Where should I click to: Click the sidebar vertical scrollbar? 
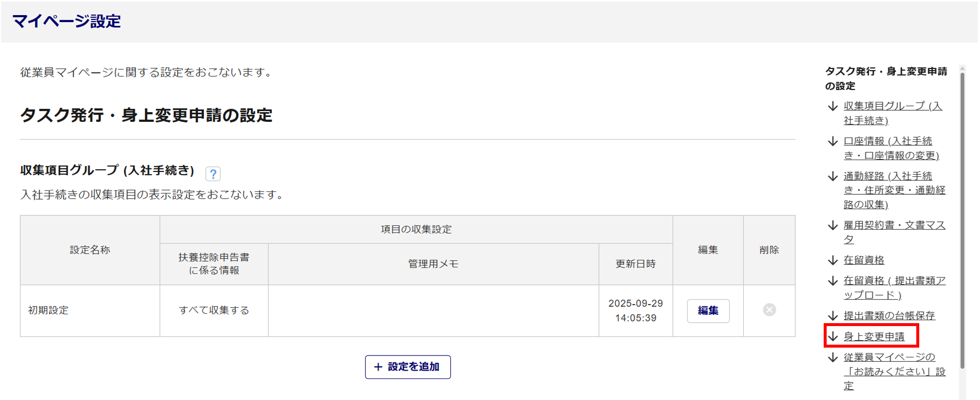(x=962, y=220)
